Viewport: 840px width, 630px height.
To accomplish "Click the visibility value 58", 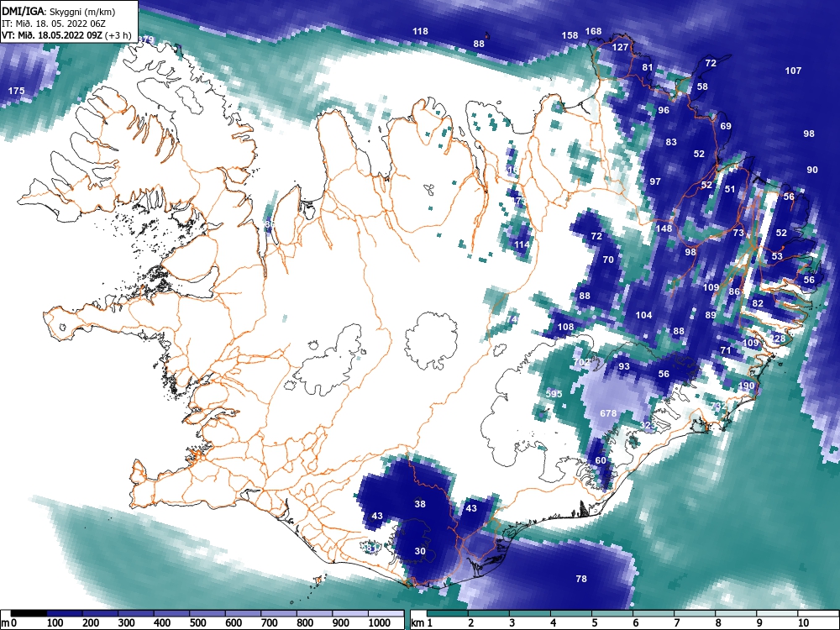I will click(702, 87).
